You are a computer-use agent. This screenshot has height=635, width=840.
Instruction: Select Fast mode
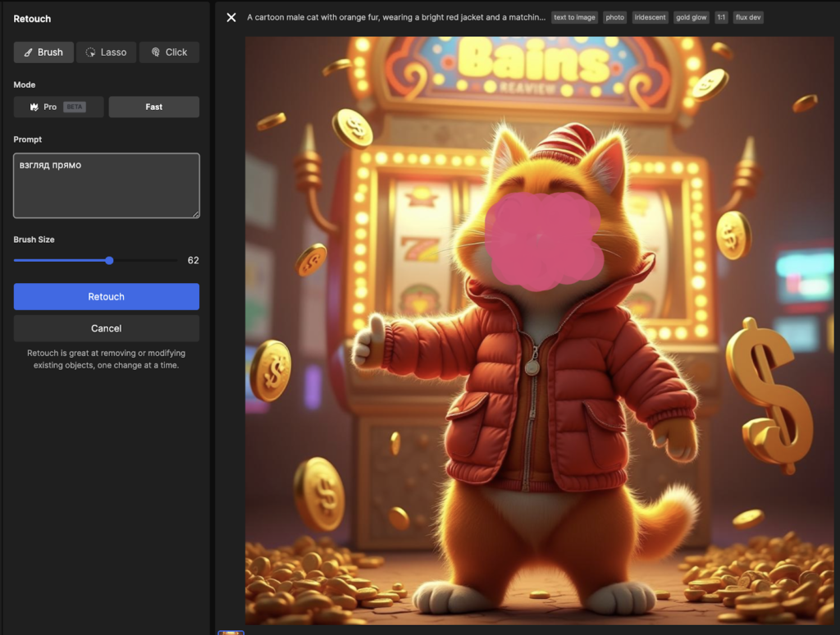point(154,107)
